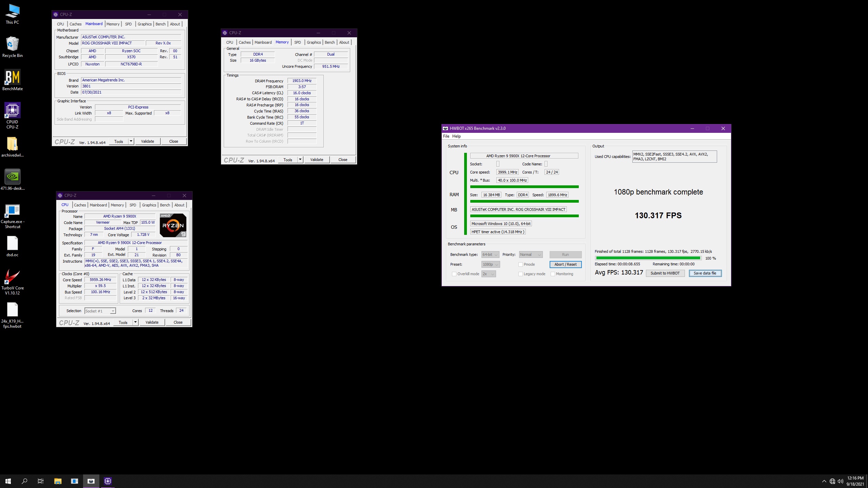Launch TurboV Core V1.10.12 shortcut

click(x=12, y=282)
